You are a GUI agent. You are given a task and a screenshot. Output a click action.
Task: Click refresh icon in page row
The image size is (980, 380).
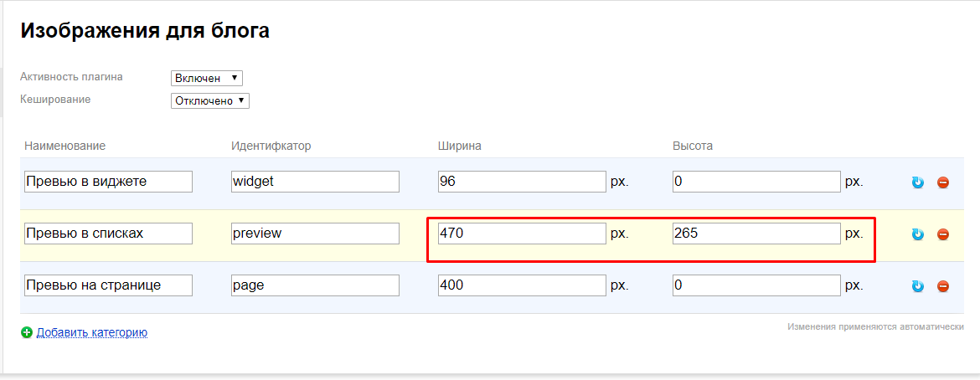coord(918,286)
